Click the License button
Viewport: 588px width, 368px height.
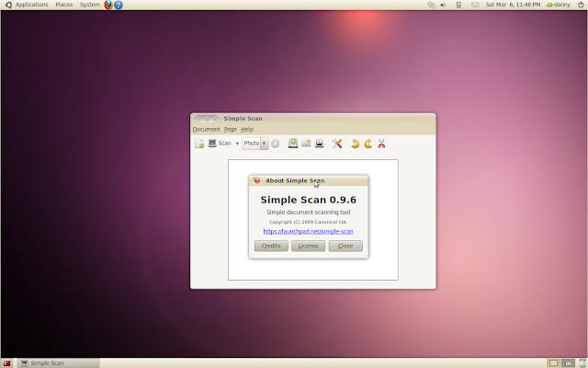tap(309, 246)
